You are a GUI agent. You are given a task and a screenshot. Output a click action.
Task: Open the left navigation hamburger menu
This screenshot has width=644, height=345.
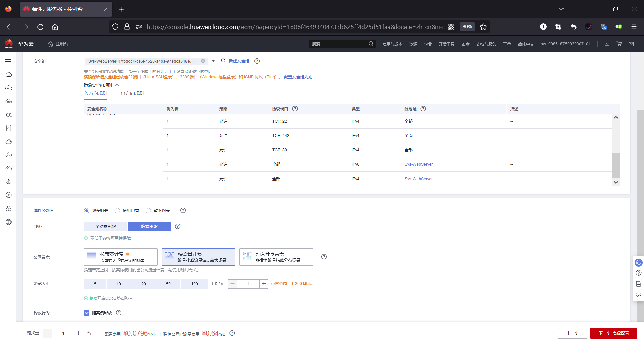(8, 59)
